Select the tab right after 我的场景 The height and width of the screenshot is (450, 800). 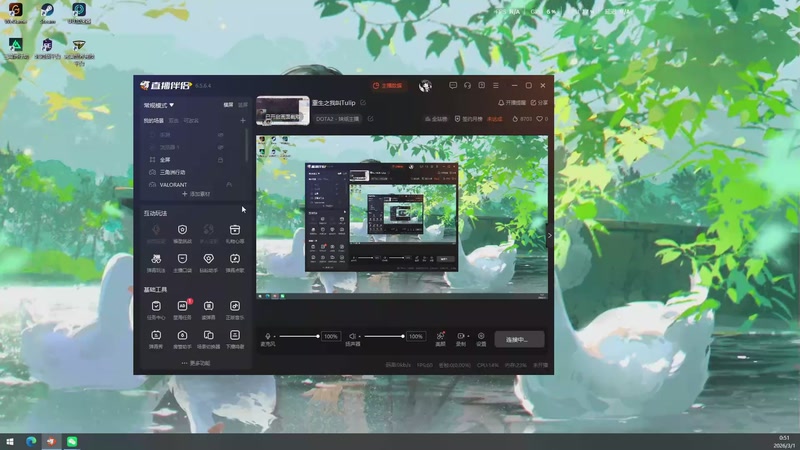tap(173, 121)
